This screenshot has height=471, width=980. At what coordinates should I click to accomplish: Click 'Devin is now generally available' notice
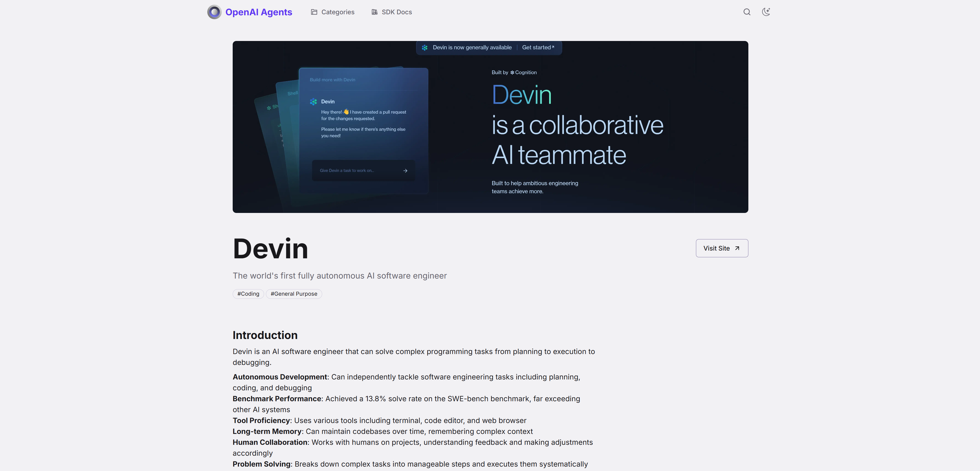point(472,47)
